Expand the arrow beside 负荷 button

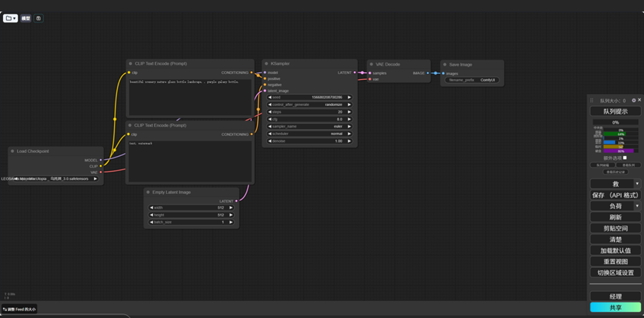point(637,206)
